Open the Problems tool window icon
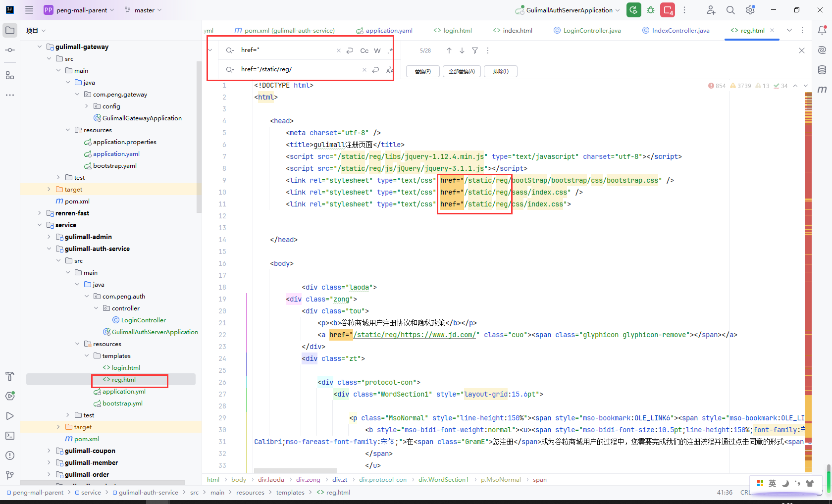The width and height of the screenshot is (832, 504). point(10,455)
